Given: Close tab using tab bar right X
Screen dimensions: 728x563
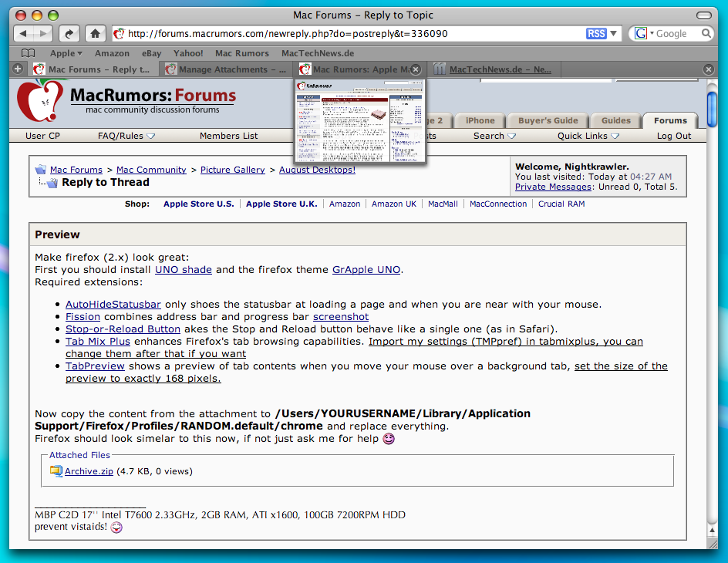Looking at the screenshot, I should [709, 69].
